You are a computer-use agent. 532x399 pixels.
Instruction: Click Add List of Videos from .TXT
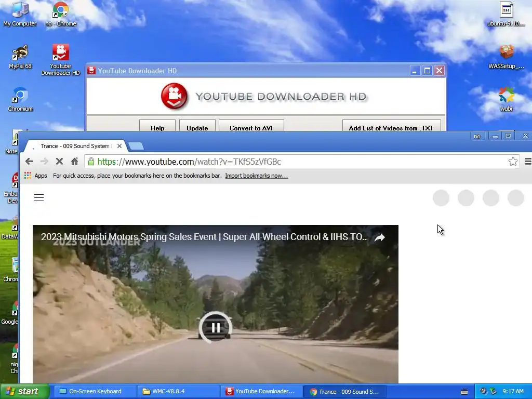pos(391,126)
